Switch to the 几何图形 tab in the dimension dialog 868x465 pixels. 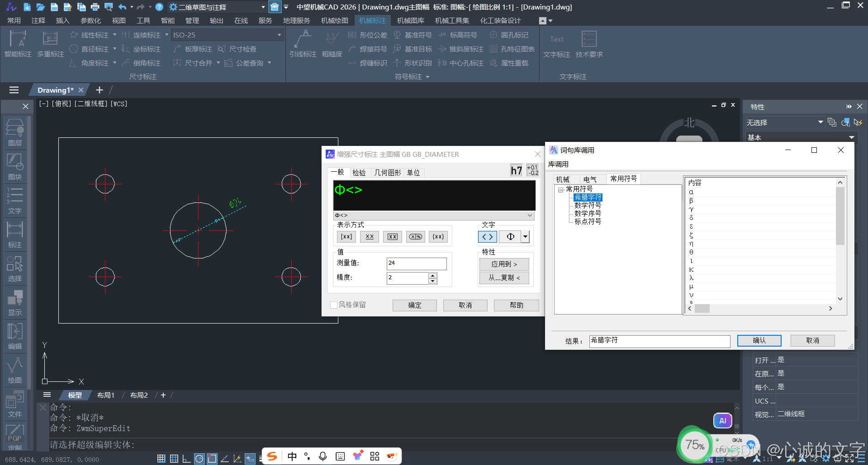388,173
